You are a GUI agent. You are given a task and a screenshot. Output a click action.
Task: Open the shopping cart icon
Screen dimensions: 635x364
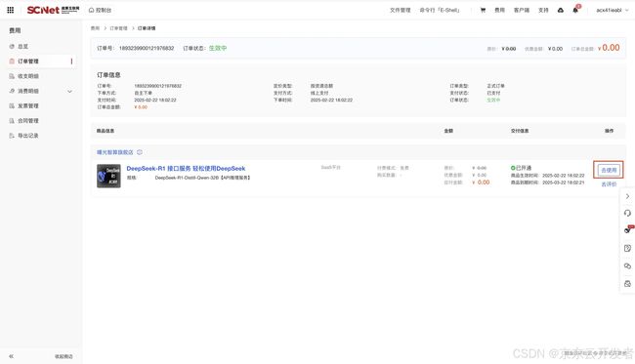[483, 10]
